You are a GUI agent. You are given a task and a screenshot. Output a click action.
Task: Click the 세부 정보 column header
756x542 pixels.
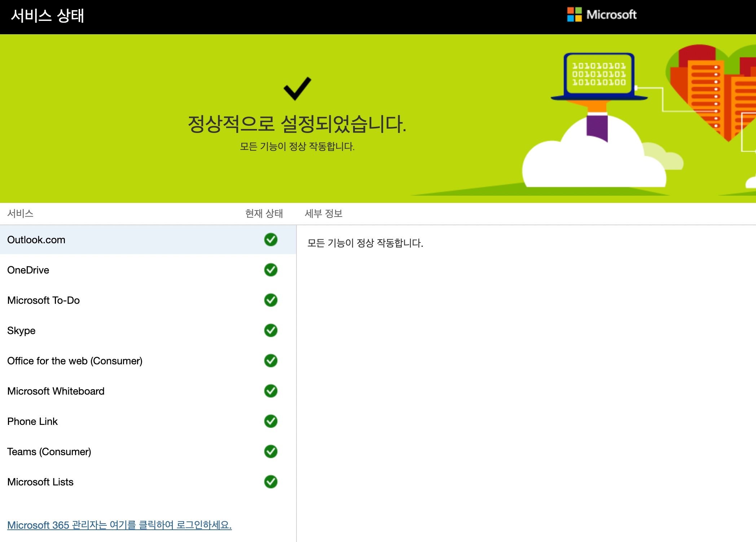click(324, 213)
